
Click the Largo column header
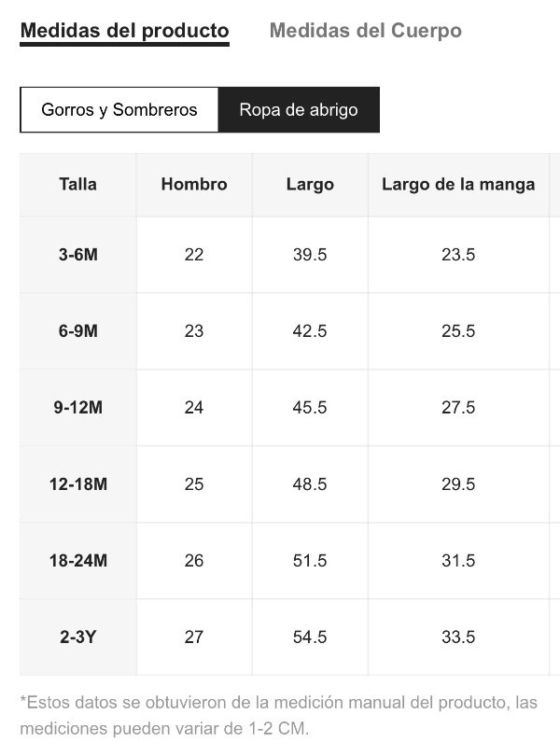pyautogui.click(x=310, y=184)
